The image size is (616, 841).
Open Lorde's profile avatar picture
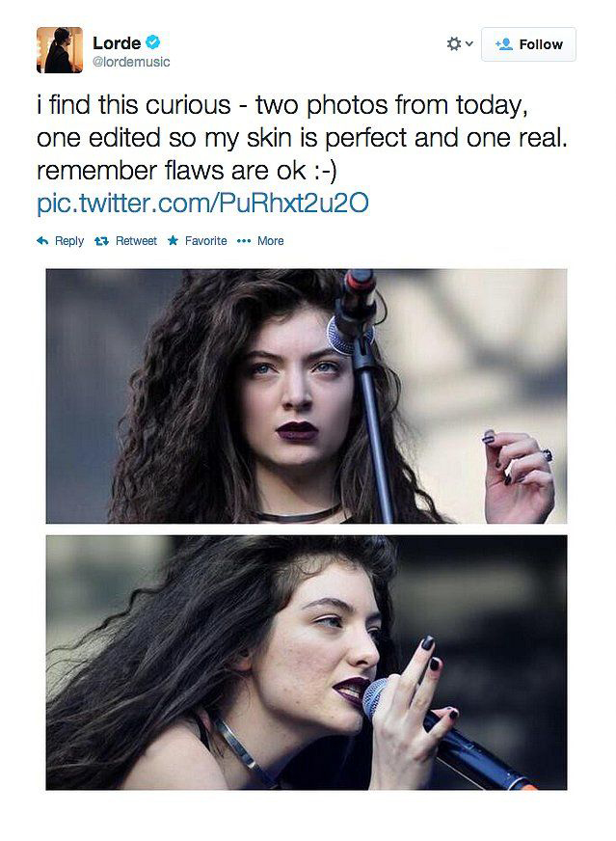click(x=60, y=50)
